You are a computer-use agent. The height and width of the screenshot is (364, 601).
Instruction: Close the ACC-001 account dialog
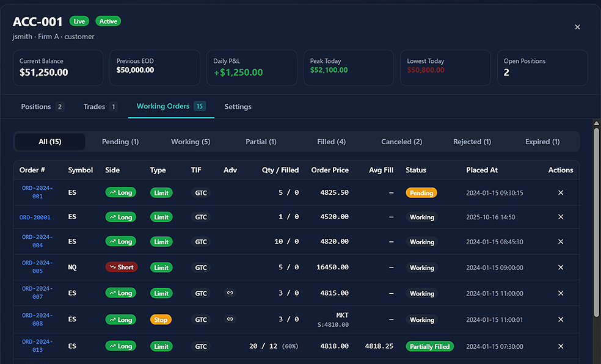tap(577, 27)
